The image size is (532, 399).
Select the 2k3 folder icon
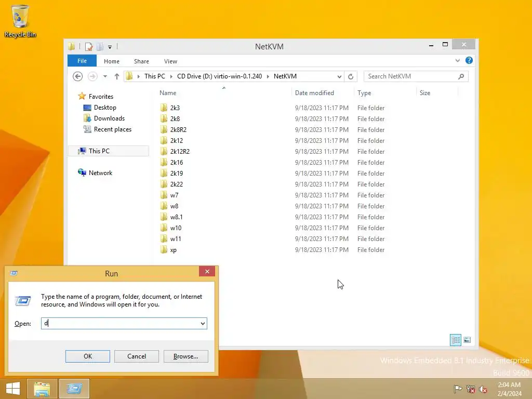164,108
